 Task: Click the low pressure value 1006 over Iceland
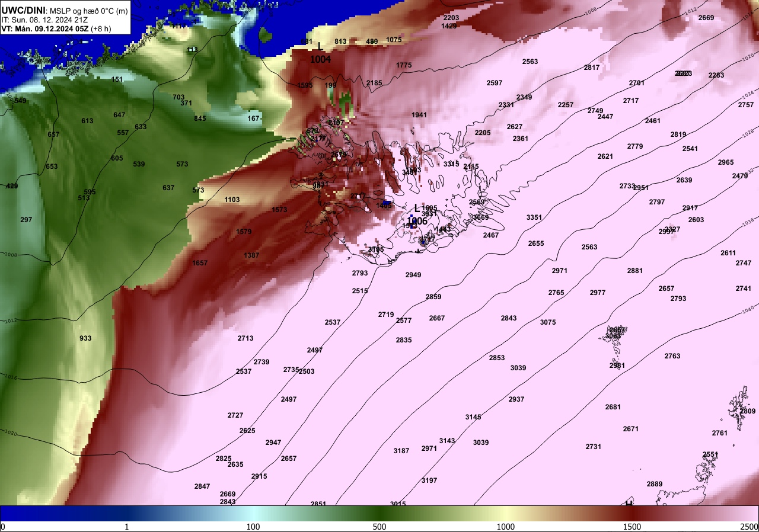(x=417, y=221)
